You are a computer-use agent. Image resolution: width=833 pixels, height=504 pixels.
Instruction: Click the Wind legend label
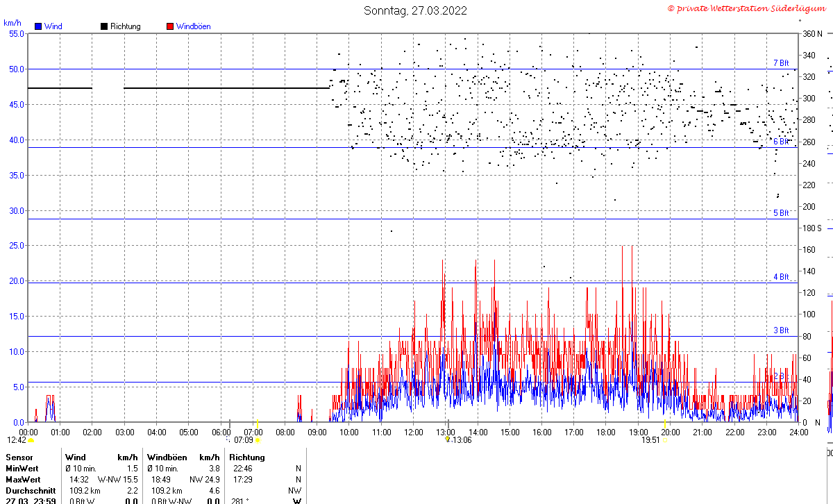tap(53, 26)
